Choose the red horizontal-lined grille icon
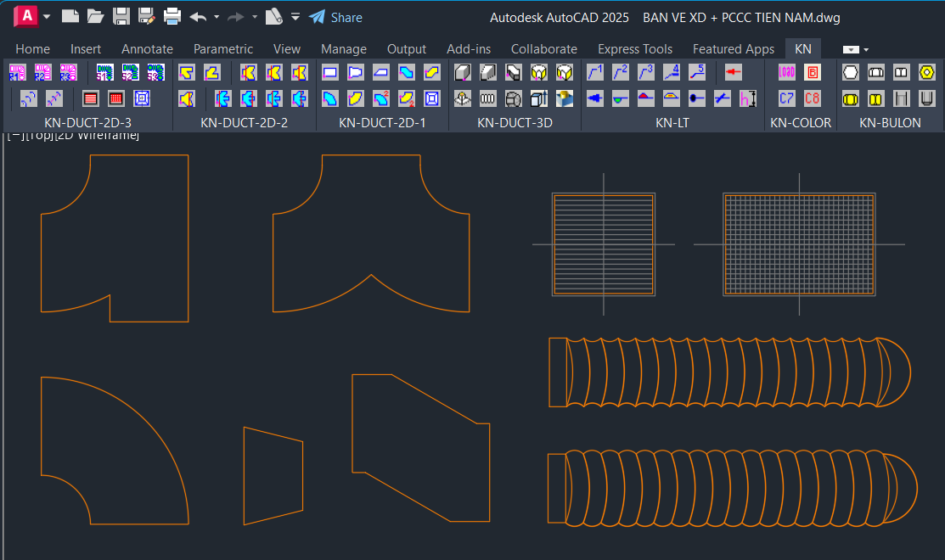Image resolution: width=945 pixels, height=560 pixels. point(90,98)
